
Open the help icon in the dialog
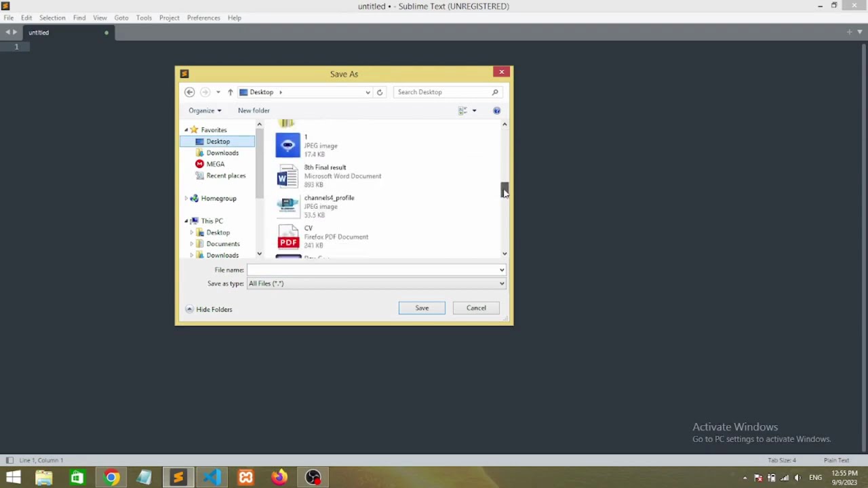(x=496, y=110)
